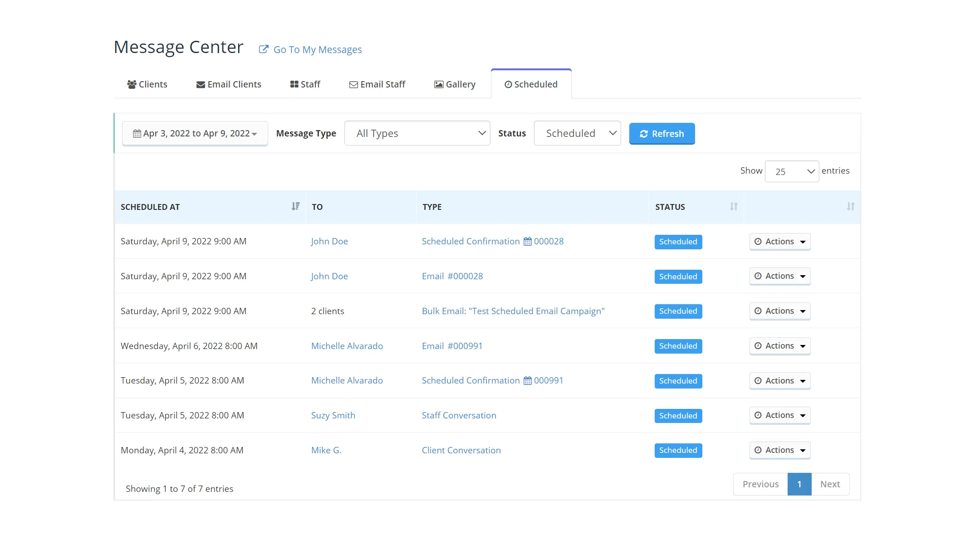980x544 pixels.
Task: Click the Previous pagination button
Action: tap(761, 484)
